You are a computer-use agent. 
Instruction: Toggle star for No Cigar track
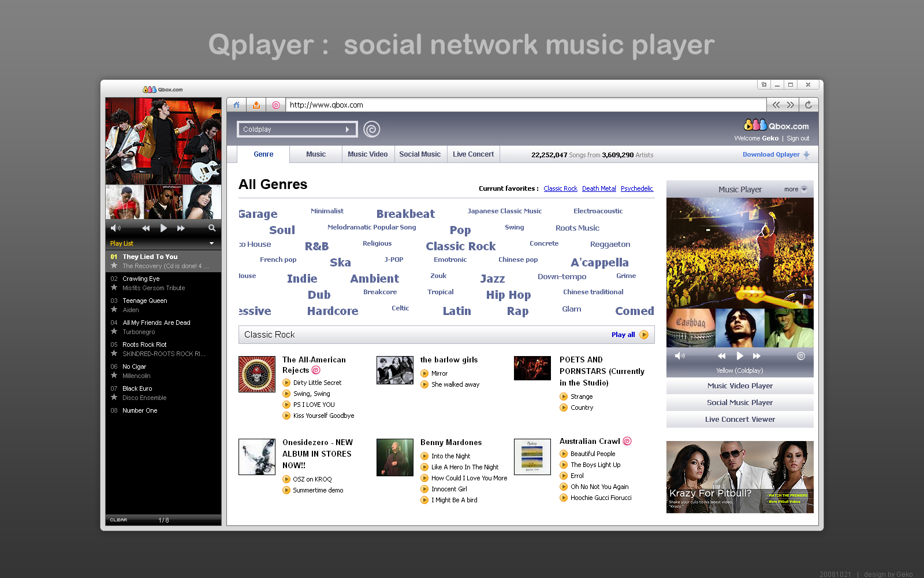pos(114,375)
